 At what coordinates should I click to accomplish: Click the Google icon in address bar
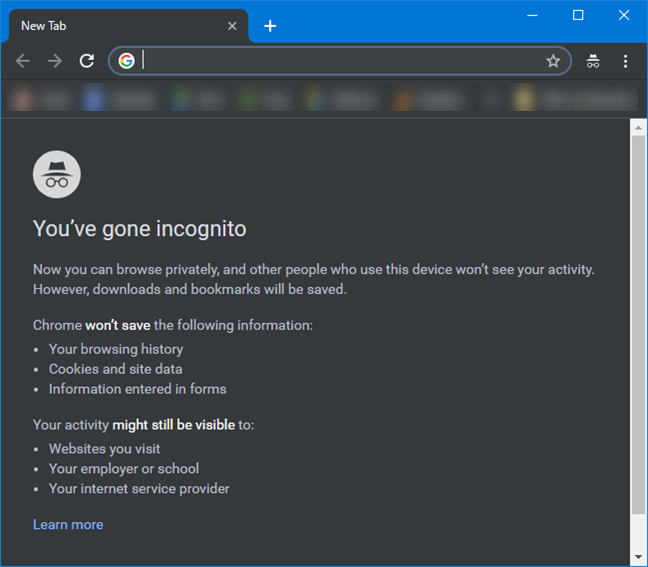coord(126,61)
